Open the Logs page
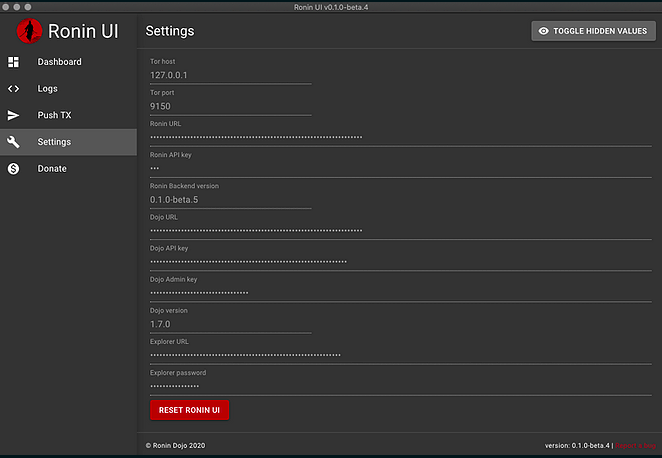662x458 pixels. click(x=68, y=89)
